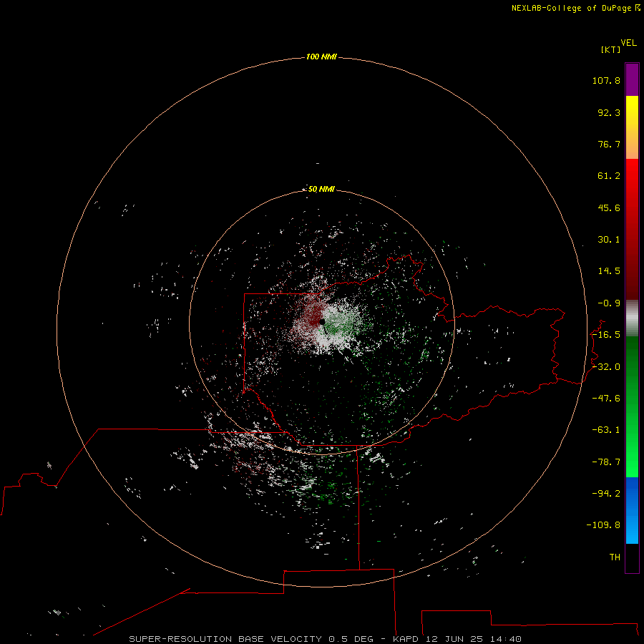
Task: Select the 92.3 legend value
Action: point(609,112)
